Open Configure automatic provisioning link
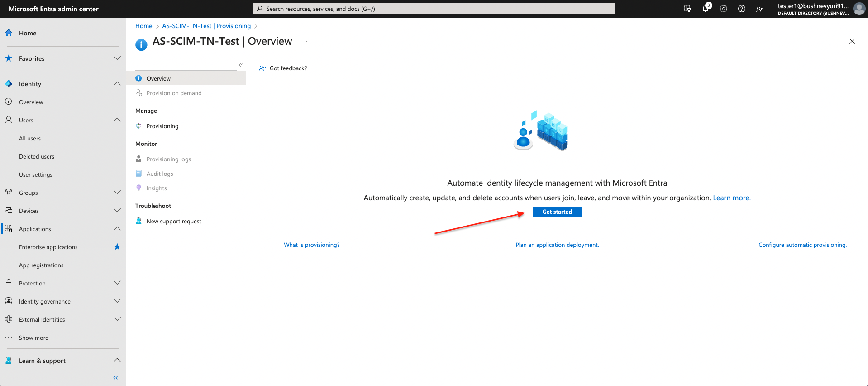The width and height of the screenshot is (868, 386). coord(803,245)
